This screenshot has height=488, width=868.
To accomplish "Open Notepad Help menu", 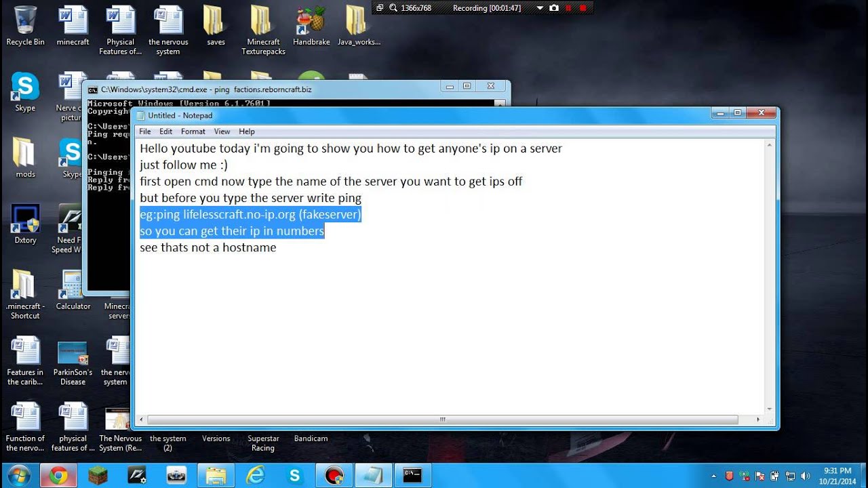I will point(247,131).
